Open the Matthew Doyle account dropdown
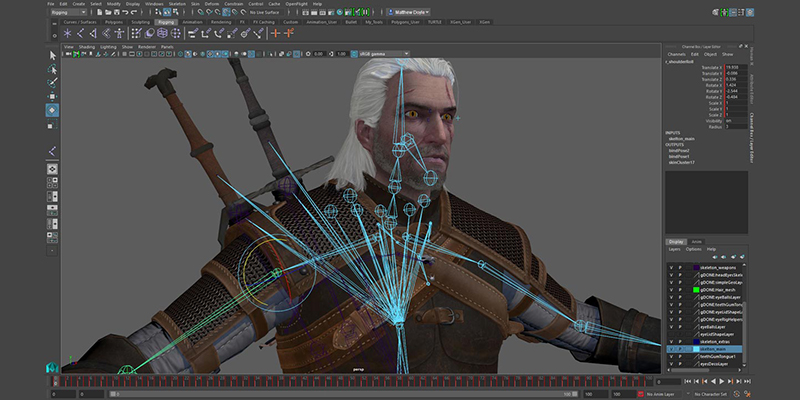800x400 pixels. click(408, 12)
